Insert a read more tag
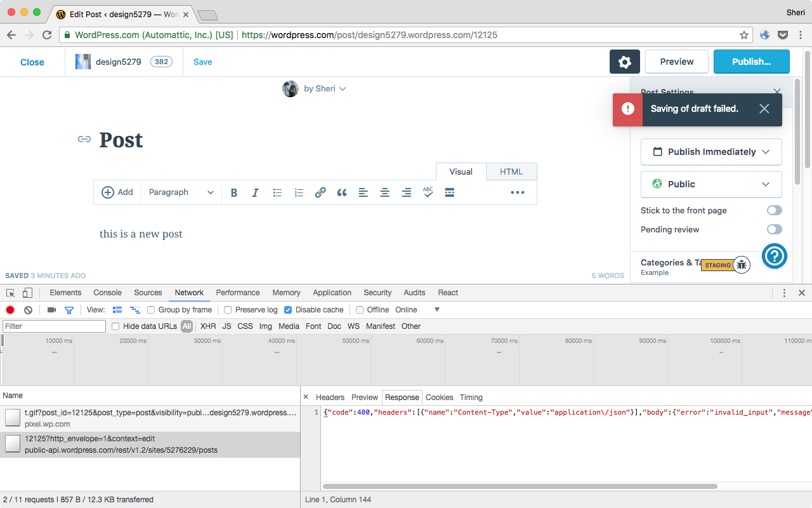This screenshot has height=508, width=812. tap(450, 192)
